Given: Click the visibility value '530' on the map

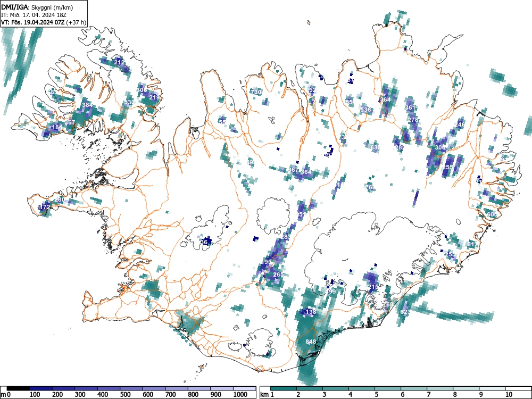Looking at the screenshot, I should tap(129, 102).
